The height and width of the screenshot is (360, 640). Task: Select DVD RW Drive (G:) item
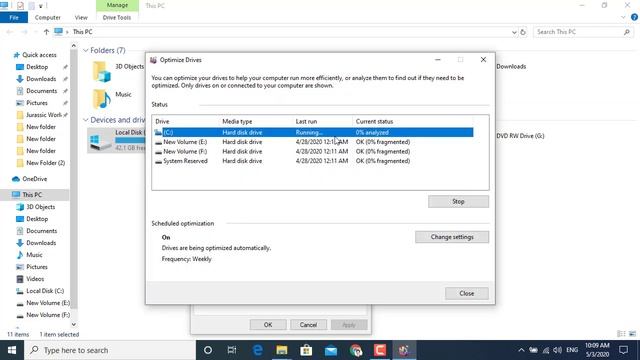click(x=520, y=136)
